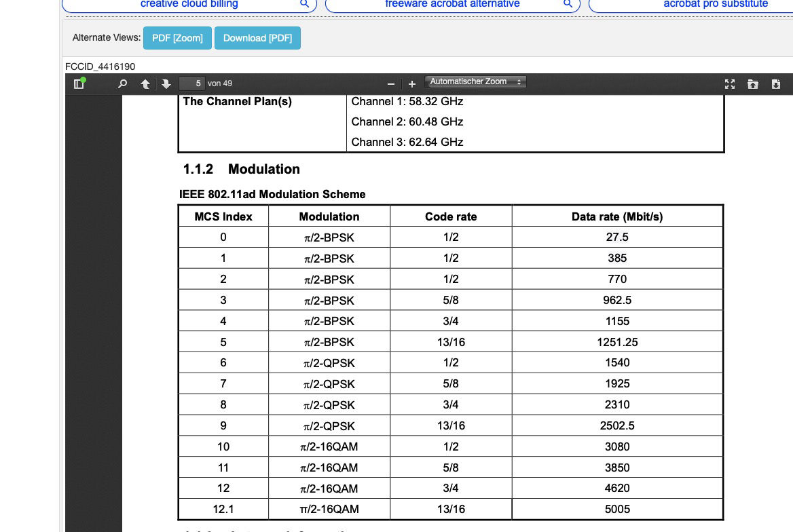
Task: Click 'Channel 1: 58.32 GHz' text
Action: [x=407, y=101]
